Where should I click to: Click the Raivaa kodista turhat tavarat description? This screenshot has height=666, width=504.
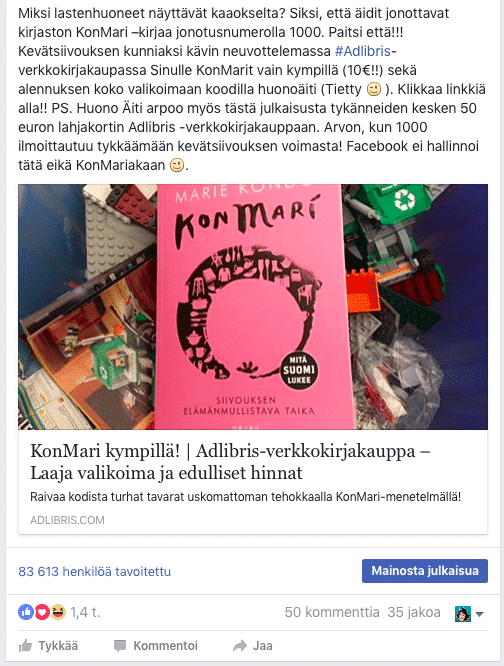245,497
